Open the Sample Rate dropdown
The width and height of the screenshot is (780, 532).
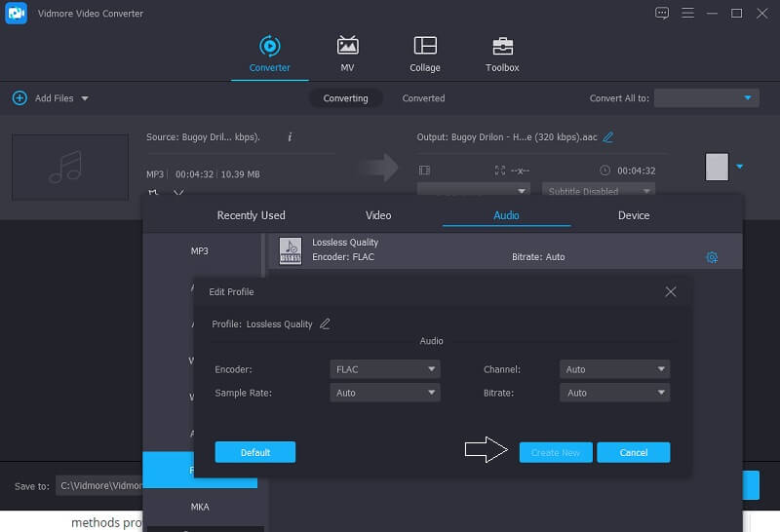click(x=385, y=393)
